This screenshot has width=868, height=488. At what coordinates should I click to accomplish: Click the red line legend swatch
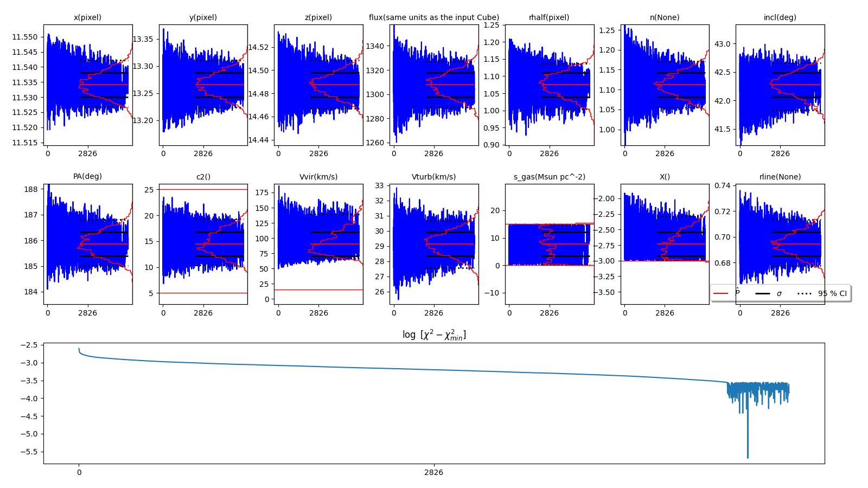pyautogui.click(x=720, y=293)
